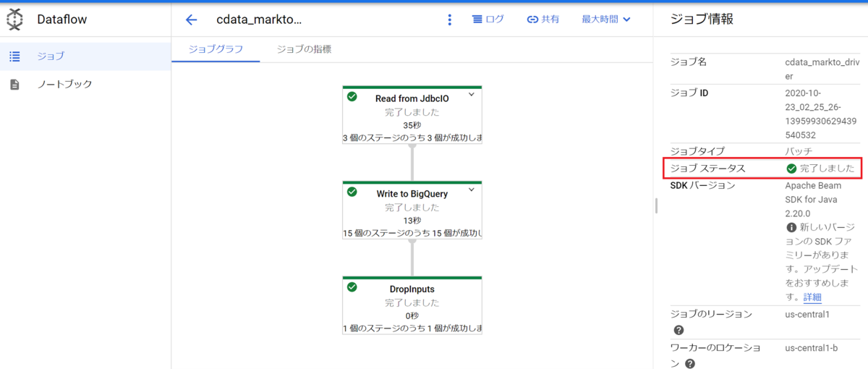Switch to the ジョブの指標 tab

(305, 49)
